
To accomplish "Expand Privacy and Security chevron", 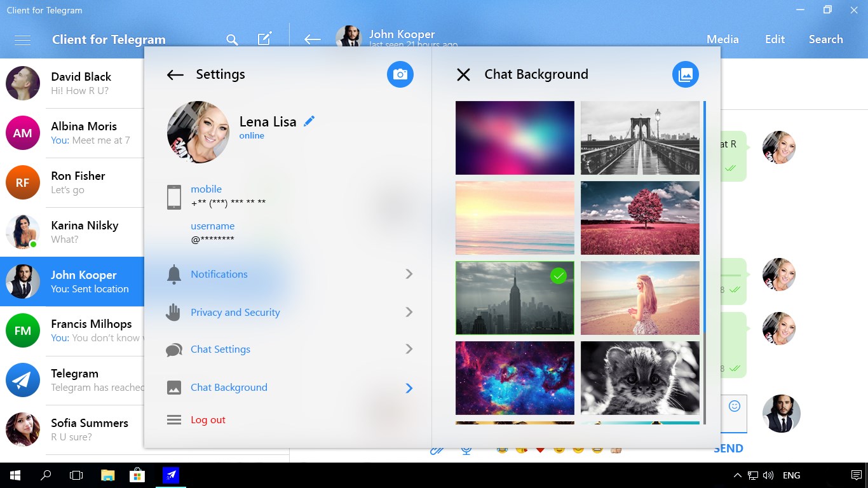I will tap(409, 312).
